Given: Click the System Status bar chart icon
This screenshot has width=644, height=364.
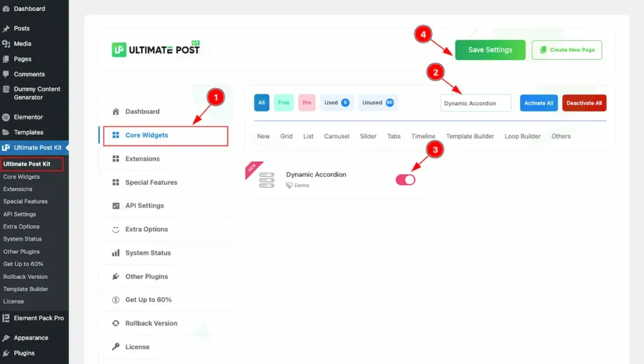Looking at the screenshot, I should pyautogui.click(x=116, y=253).
